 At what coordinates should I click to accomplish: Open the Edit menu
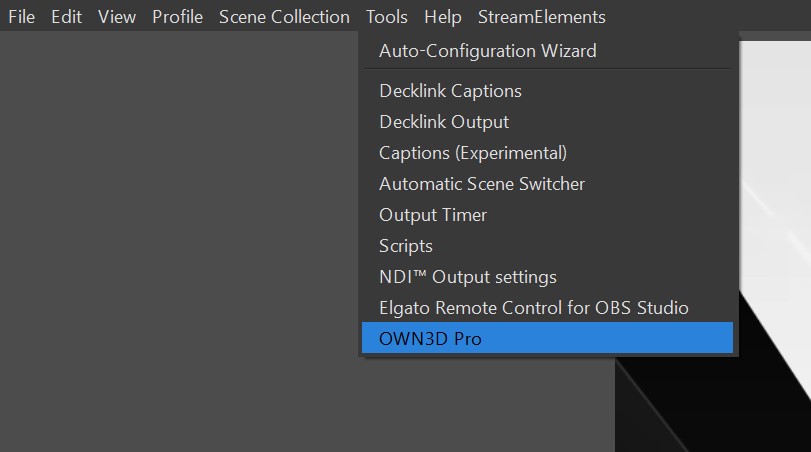[x=66, y=17]
